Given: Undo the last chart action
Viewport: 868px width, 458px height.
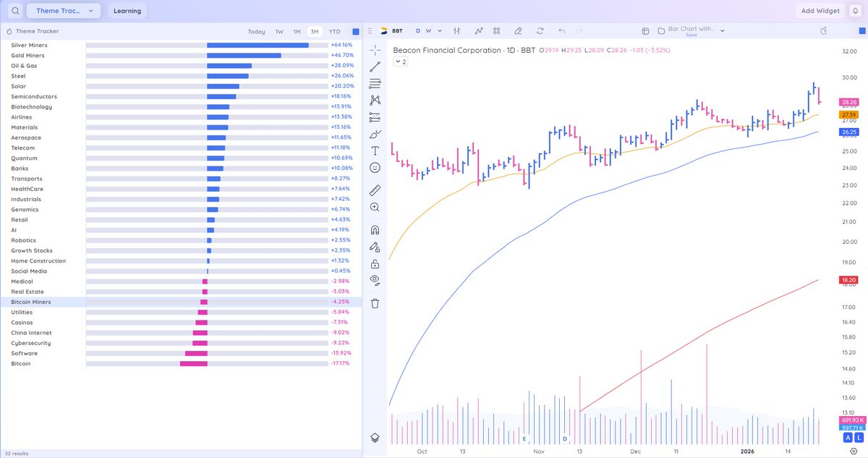Looking at the screenshot, I should 561,31.
